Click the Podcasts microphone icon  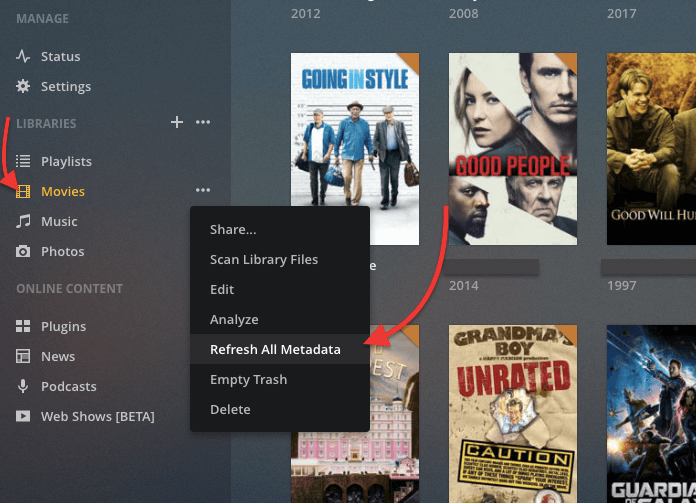[23, 386]
